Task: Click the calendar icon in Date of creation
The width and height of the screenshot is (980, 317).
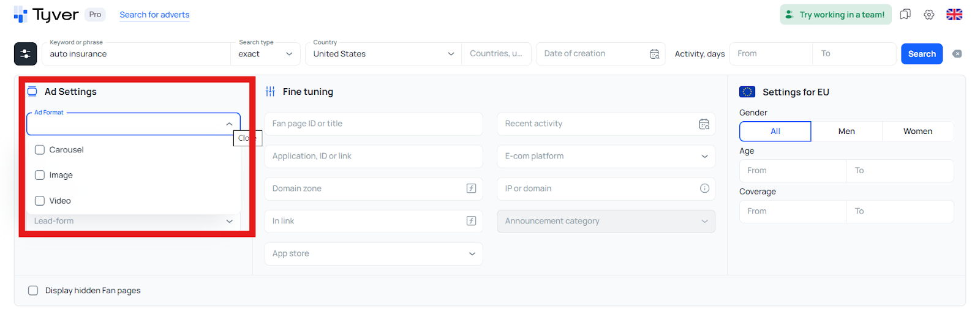Action: coord(654,54)
